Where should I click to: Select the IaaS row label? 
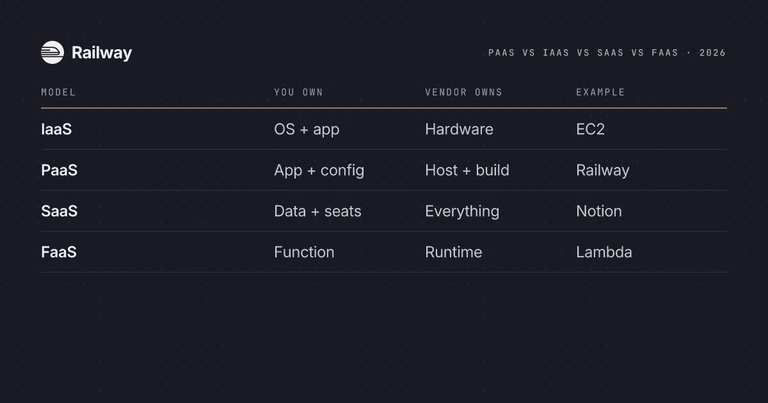(56, 129)
